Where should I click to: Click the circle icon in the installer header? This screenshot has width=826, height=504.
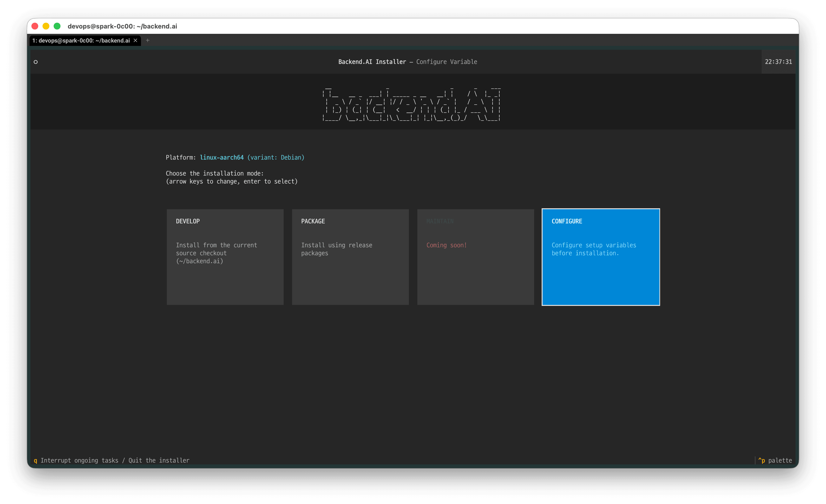[36, 62]
